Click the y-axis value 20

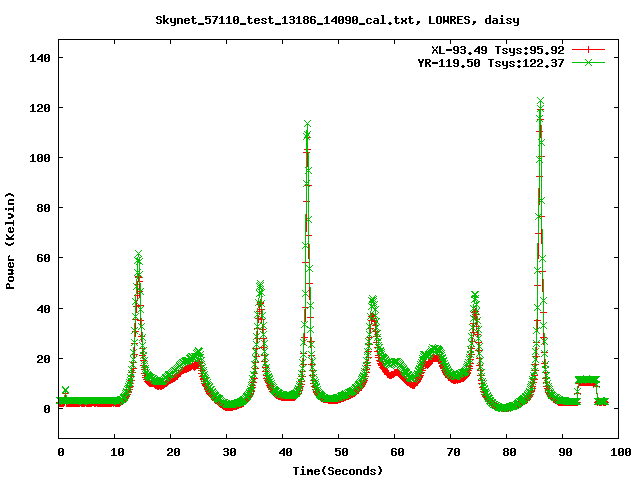[44, 359]
